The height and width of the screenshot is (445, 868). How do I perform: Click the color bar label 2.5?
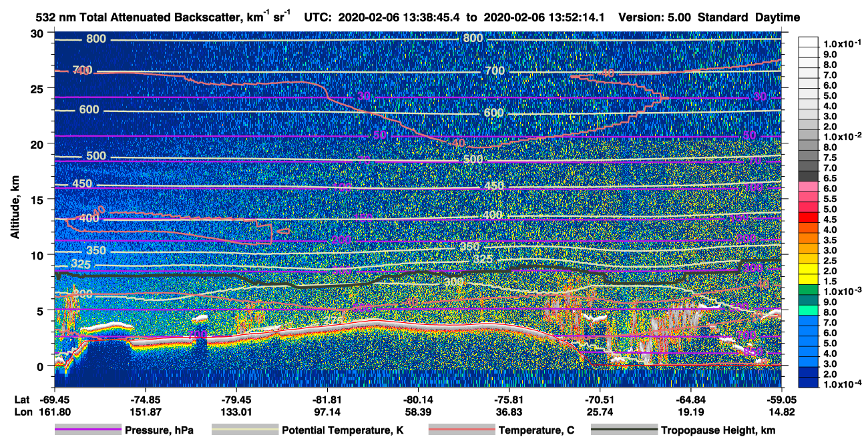click(829, 261)
